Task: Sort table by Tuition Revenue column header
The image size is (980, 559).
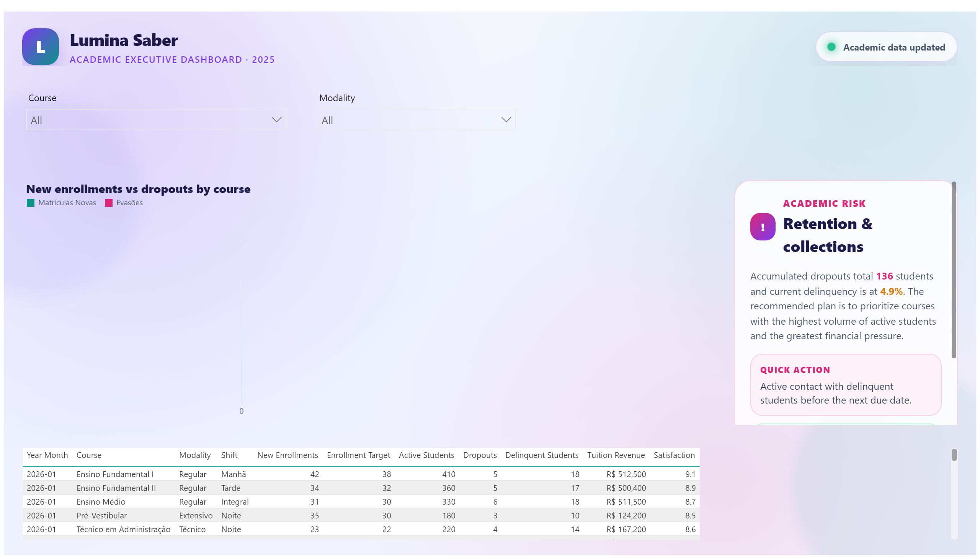Action: [x=616, y=455]
